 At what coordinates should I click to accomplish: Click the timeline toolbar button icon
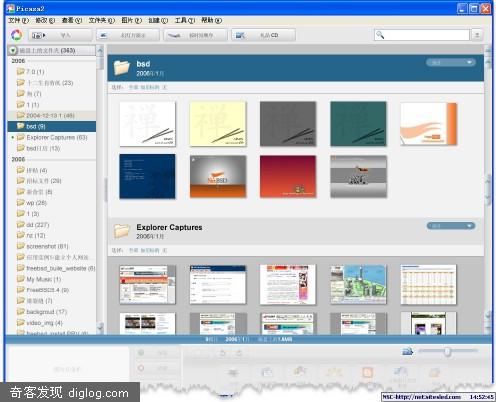174,35
